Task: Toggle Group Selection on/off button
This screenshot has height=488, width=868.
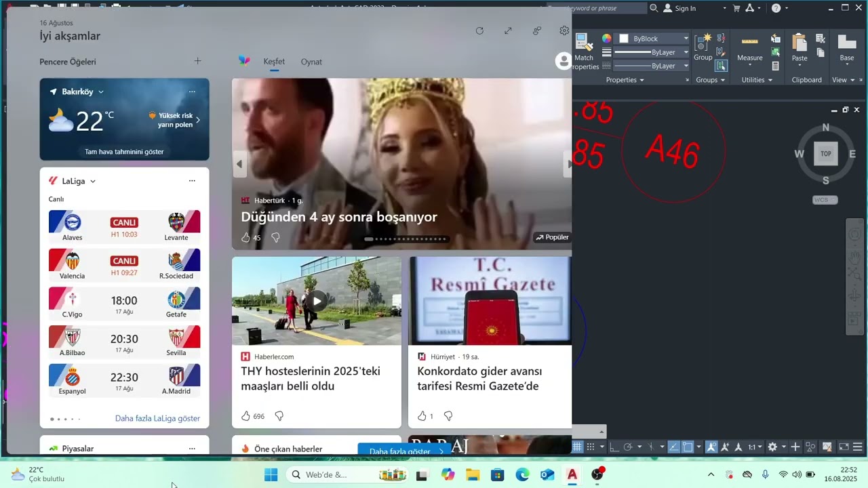Action: [x=721, y=66]
